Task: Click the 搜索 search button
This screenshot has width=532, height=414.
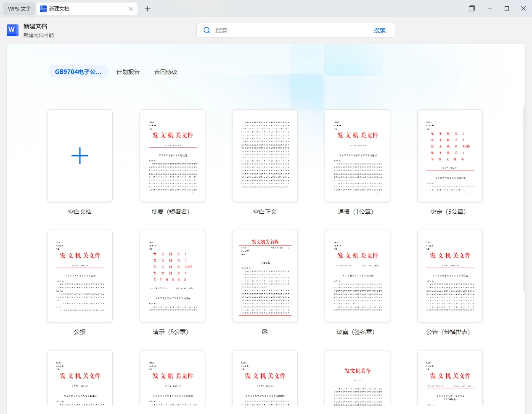Action: click(380, 30)
